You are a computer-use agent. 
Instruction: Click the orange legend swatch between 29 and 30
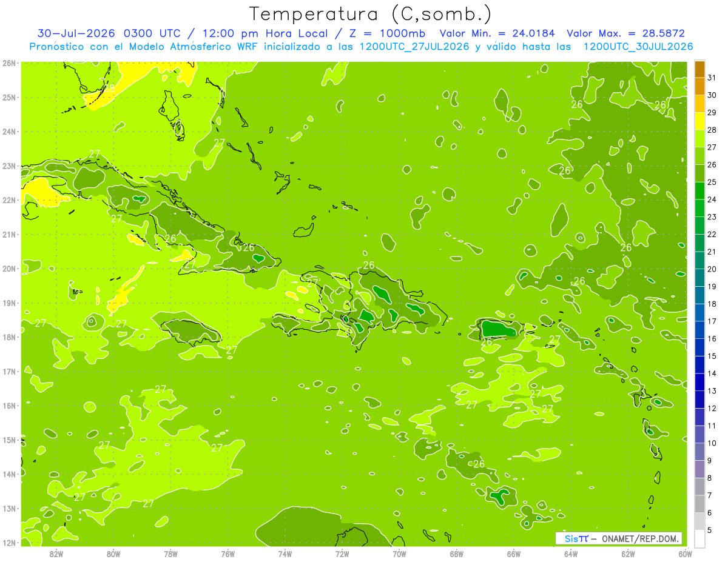click(699, 104)
